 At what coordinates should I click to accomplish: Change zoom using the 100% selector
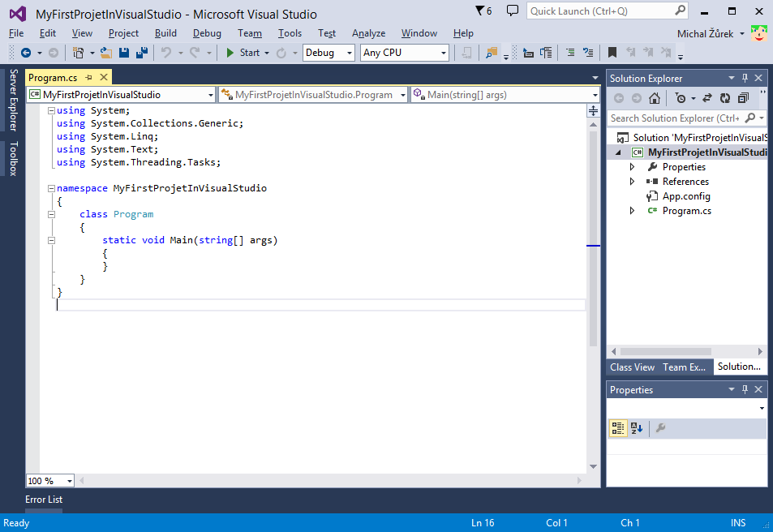(x=49, y=480)
